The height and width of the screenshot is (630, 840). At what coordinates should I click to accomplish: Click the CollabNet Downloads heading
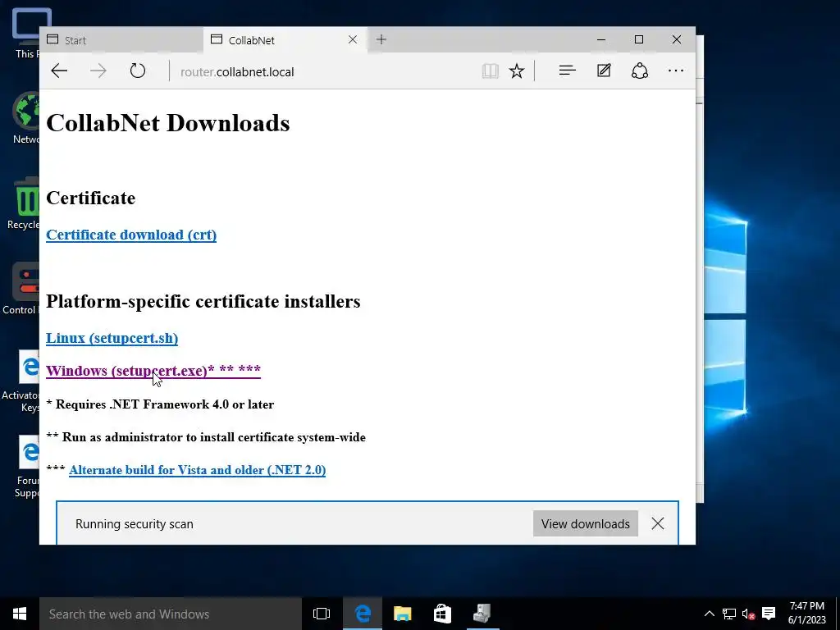167,123
